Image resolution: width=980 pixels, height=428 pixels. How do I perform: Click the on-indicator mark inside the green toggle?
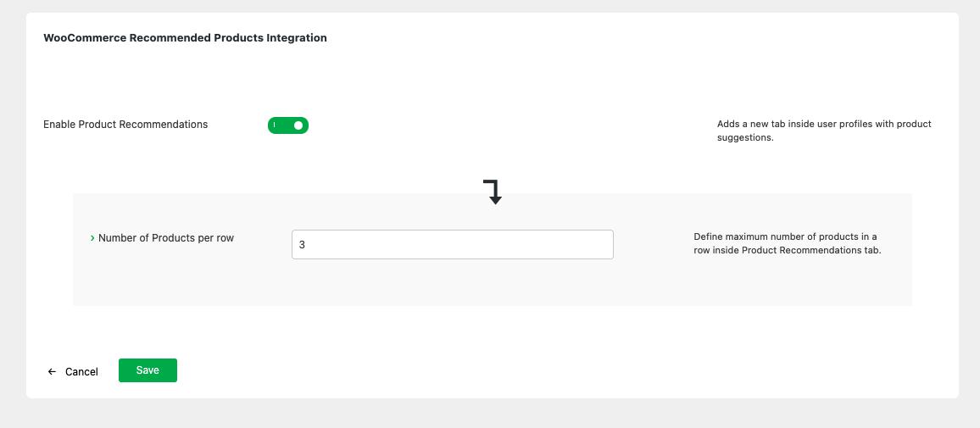coord(275,125)
